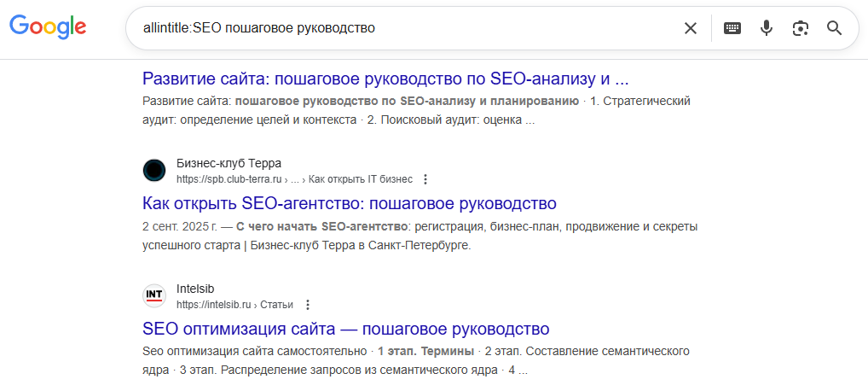This screenshot has height=391, width=868.
Task: Start voice search with microphone icon
Action: pos(767,28)
